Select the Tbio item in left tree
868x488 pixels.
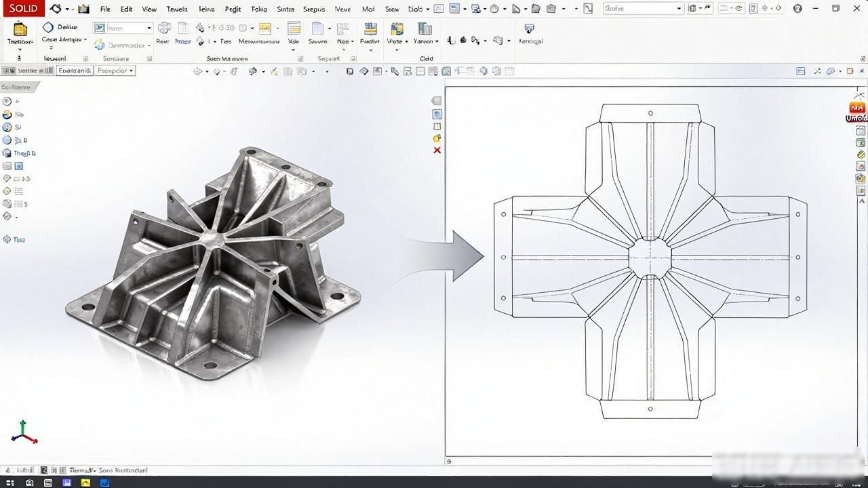tap(14, 240)
